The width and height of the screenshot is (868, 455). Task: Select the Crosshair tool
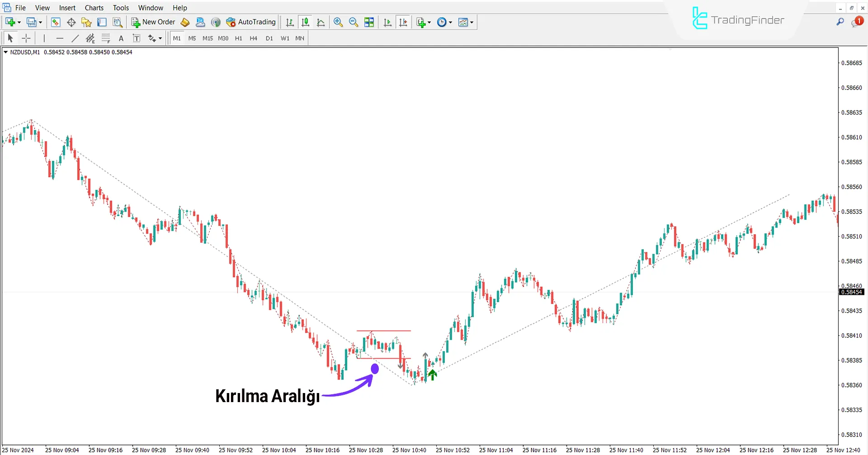(26, 38)
